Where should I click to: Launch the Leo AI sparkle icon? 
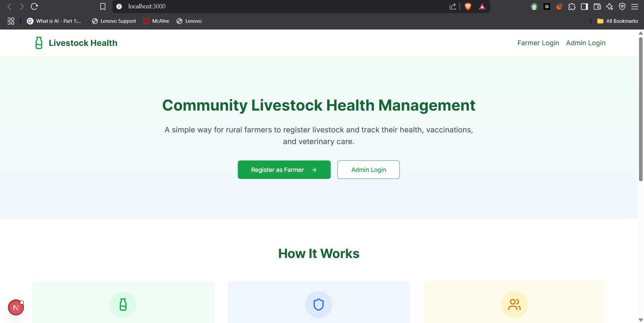(609, 6)
